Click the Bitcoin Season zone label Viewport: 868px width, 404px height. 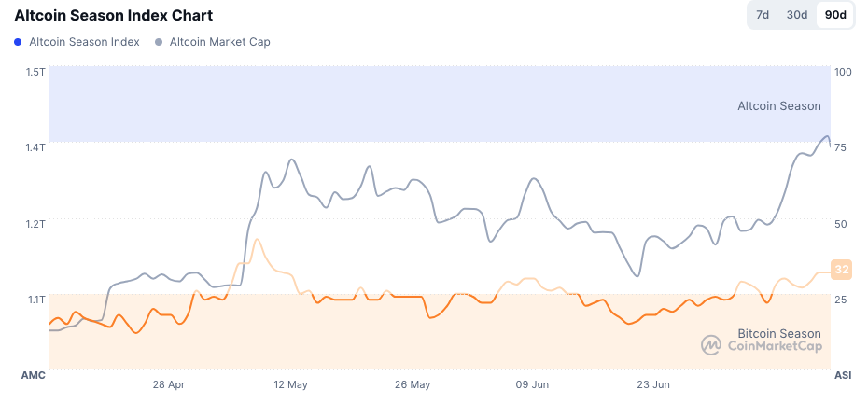tap(779, 333)
